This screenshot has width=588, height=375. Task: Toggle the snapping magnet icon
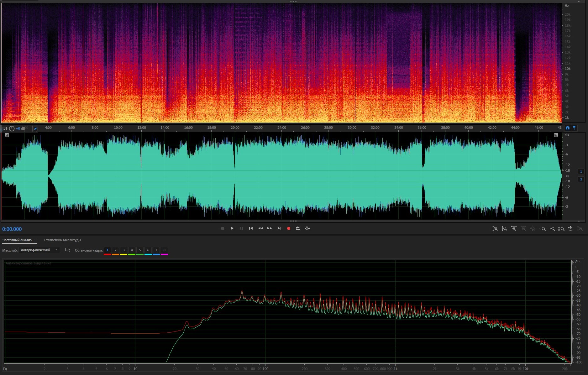coord(567,128)
